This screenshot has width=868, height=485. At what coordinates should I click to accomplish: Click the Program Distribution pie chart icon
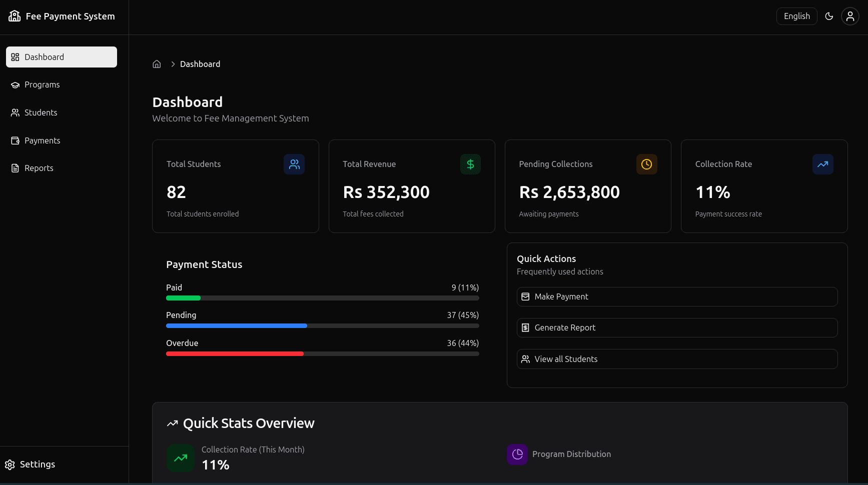(517, 454)
